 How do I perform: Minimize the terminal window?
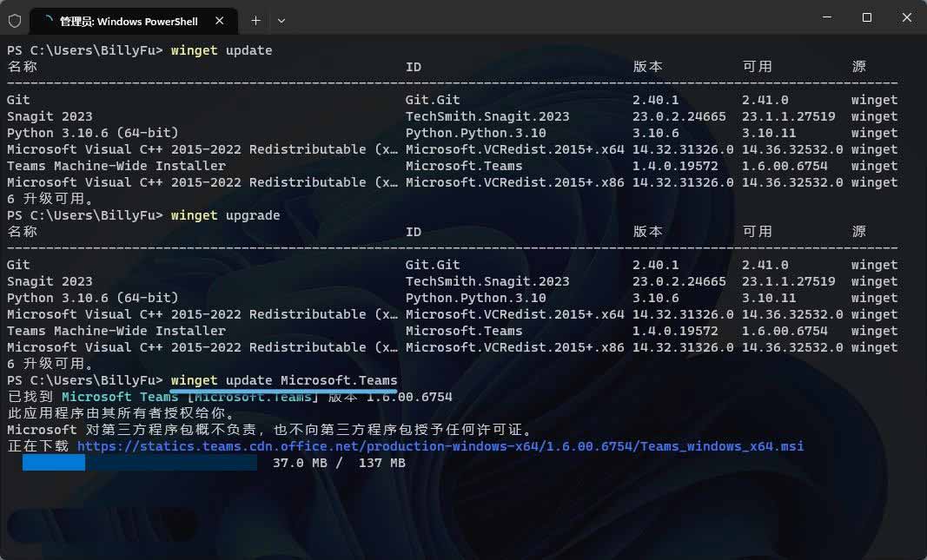827,17
